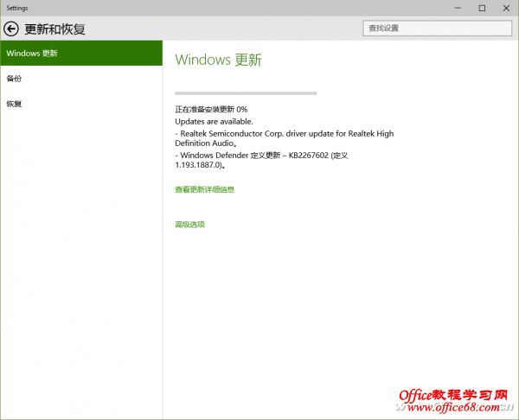Open 高级选项 link

point(190,225)
